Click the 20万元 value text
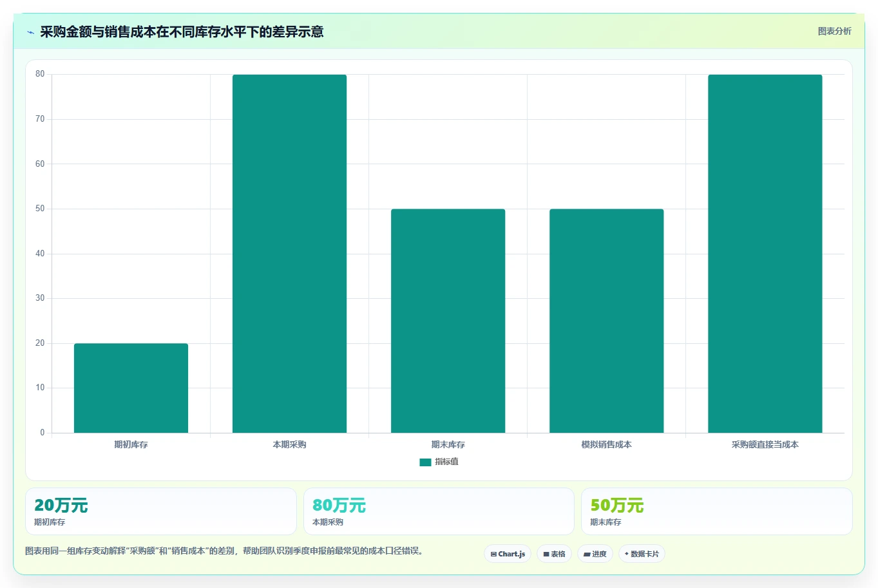Screen dimensions: 878x588 61,506
